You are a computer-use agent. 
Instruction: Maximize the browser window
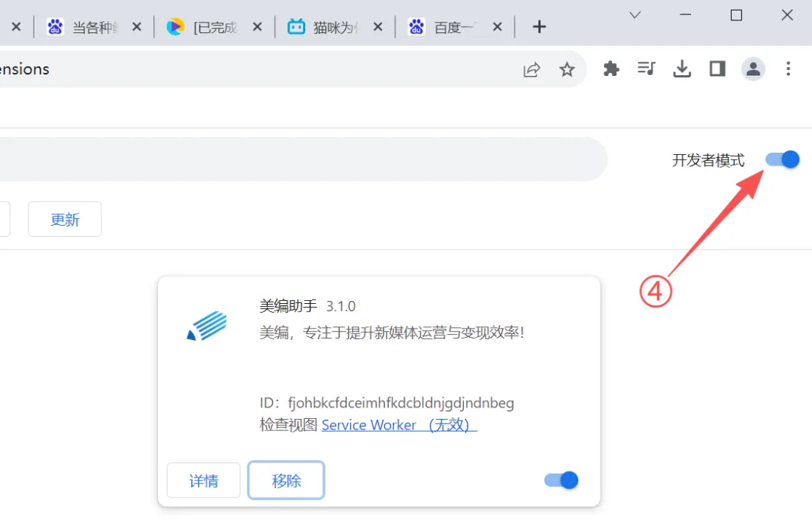[x=736, y=15]
